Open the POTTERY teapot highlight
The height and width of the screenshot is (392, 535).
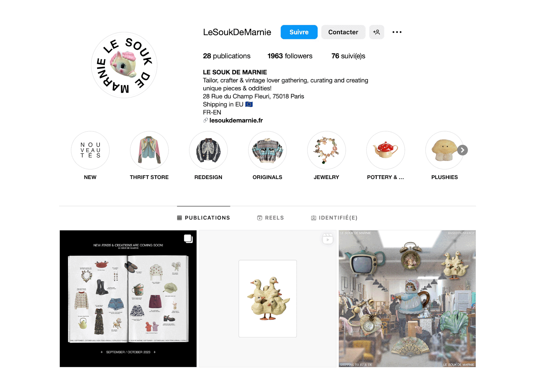(385, 150)
